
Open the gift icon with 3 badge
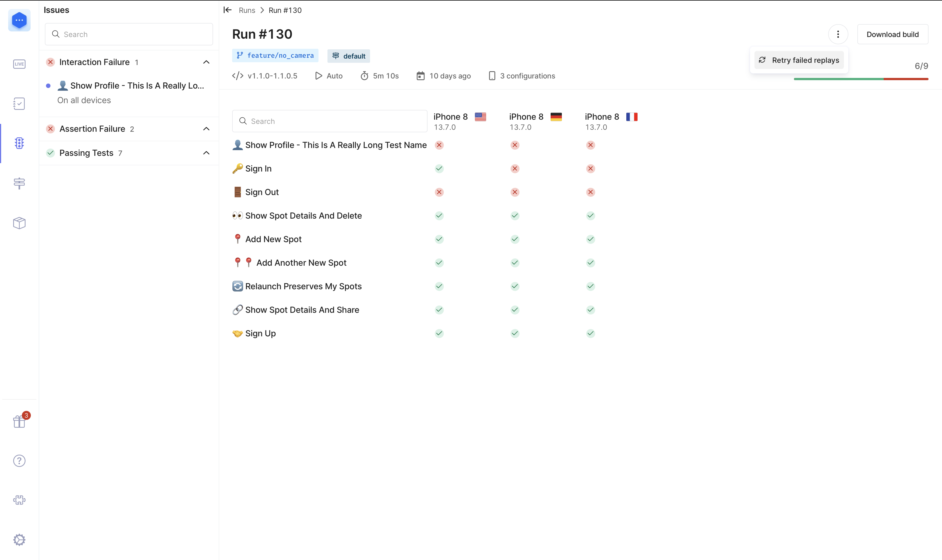[x=19, y=422]
